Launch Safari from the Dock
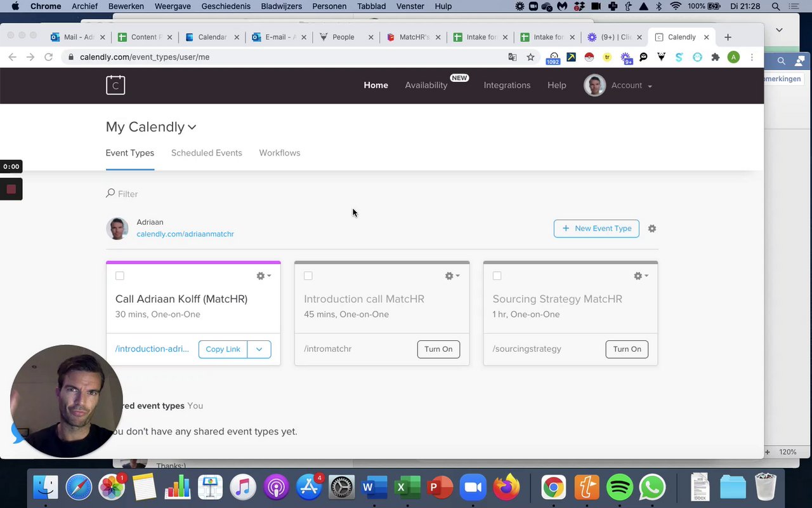This screenshot has width=812, height=508. click(x=79, y=487)
